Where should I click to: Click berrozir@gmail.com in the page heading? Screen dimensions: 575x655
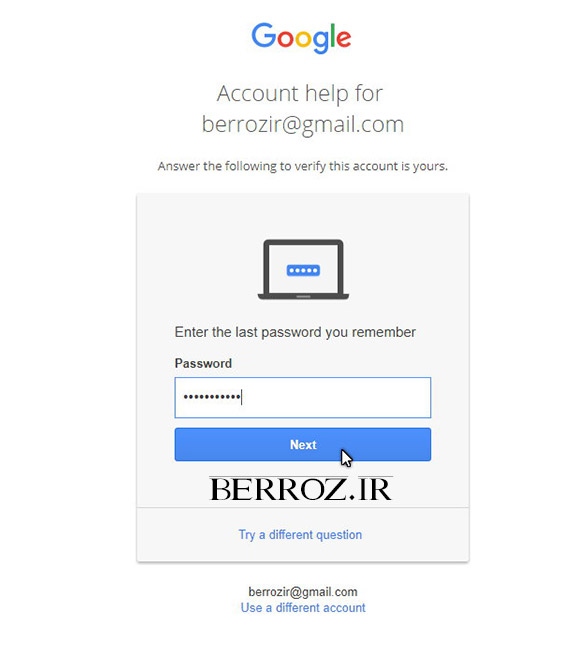(303, 124)
